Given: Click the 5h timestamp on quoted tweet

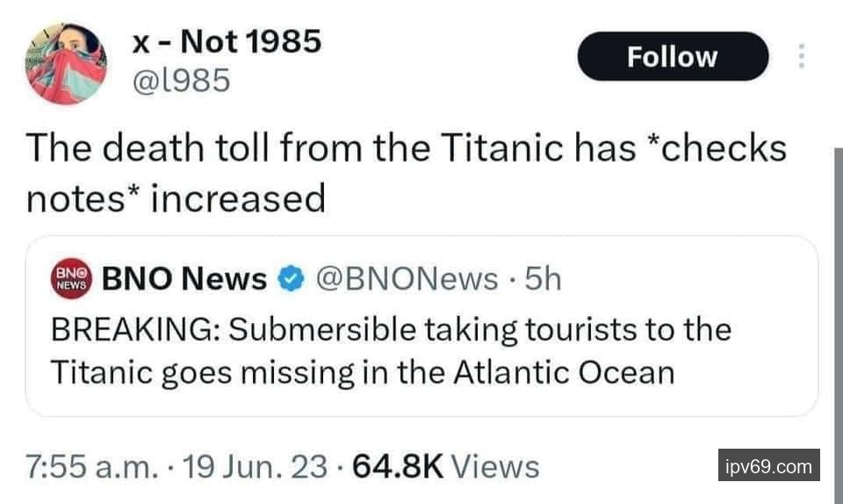Looking at the screenshot, I should pyautogui.click(x=541, y=279).
